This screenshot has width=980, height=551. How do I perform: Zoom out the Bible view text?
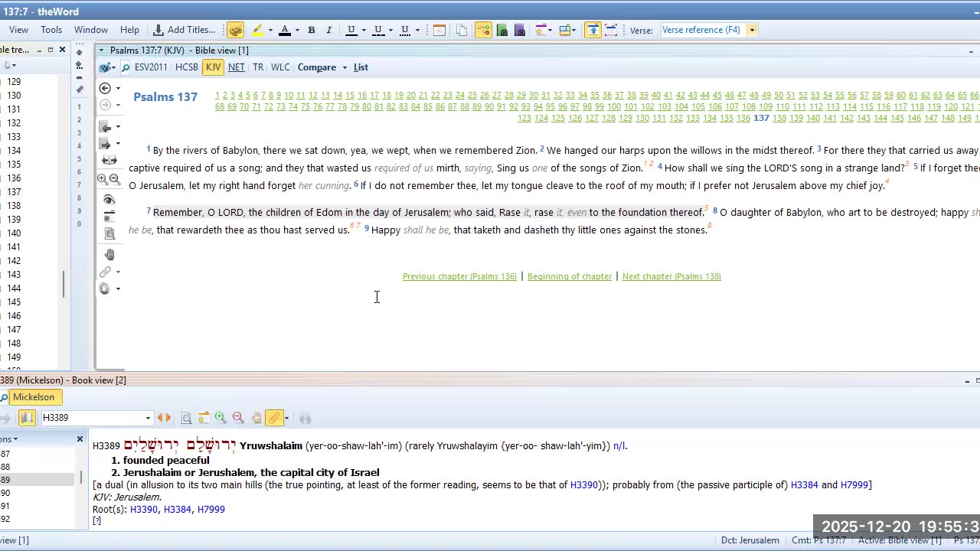pyautogui.click(x=115, y=179)
